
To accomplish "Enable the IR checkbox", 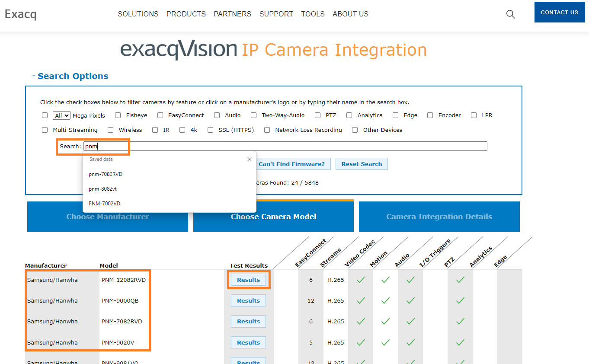I will (155, 130).
